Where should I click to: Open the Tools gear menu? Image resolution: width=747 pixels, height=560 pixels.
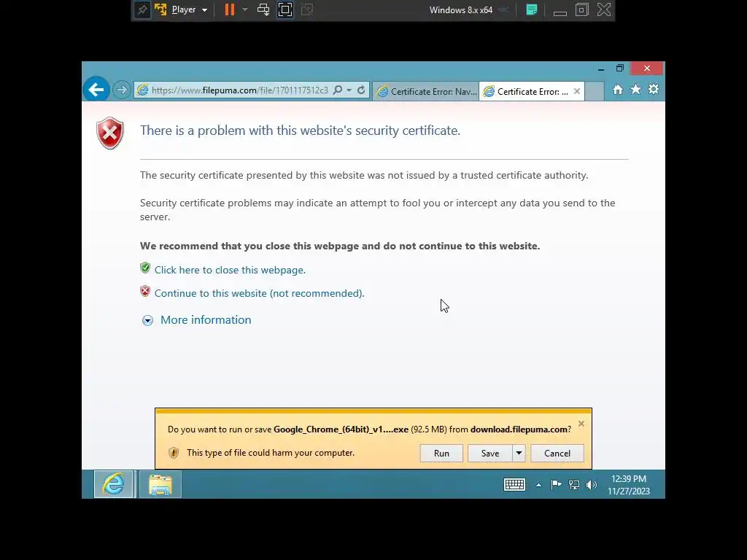click(x=654, y=90)
